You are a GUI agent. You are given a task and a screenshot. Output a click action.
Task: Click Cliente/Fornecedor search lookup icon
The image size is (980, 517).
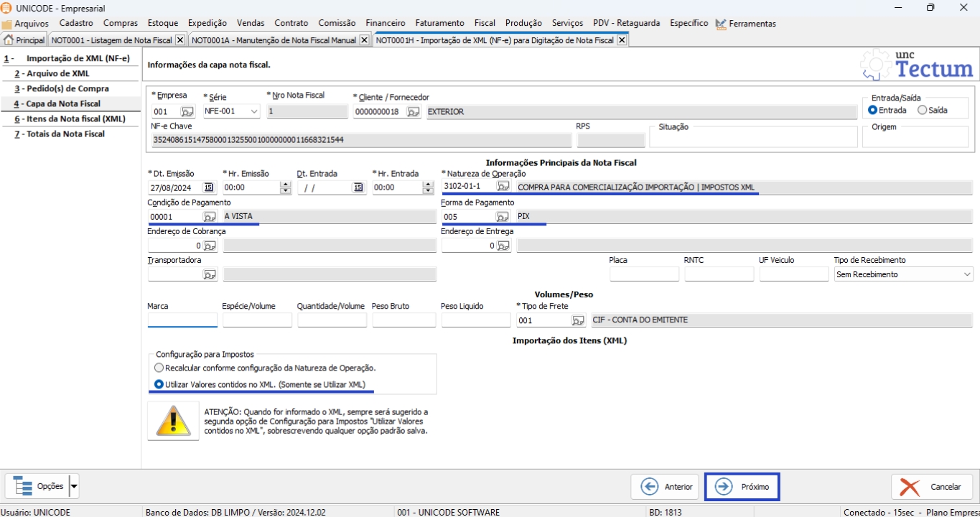414,112
